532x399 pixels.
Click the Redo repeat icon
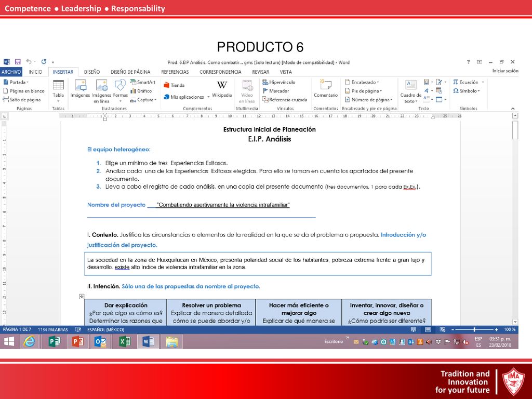click(x=44, y=62)
